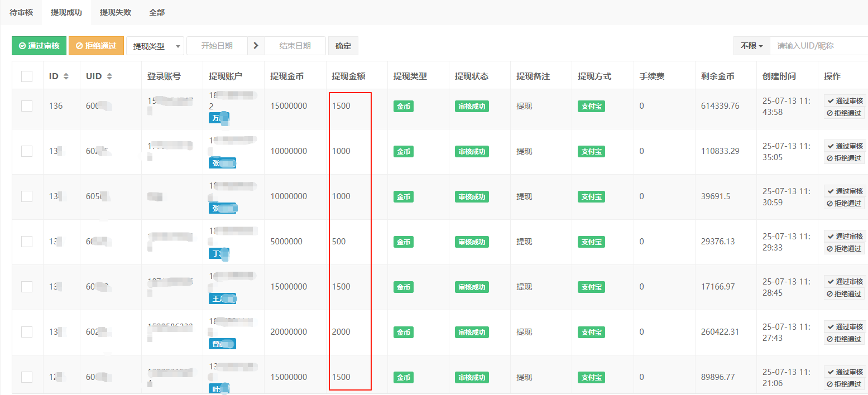Click the 提现金币 column header
Viewport: 868px width, 395px height.
(x=287, y=76)
